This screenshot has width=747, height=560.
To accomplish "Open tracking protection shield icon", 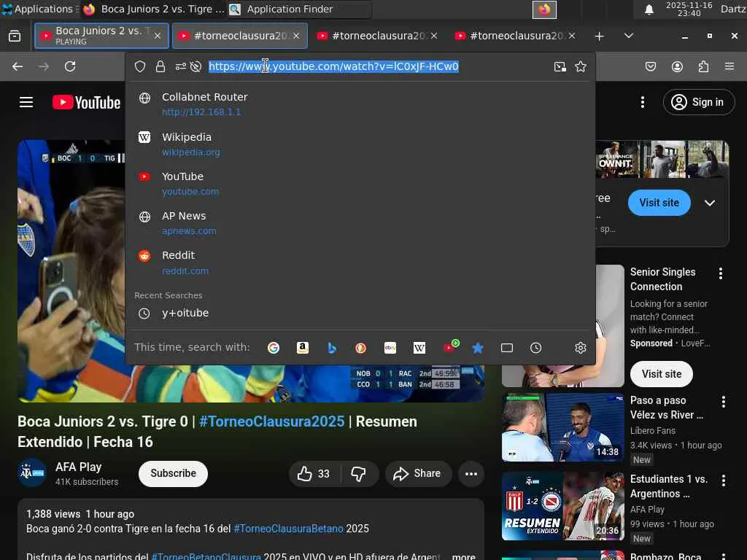I will pos(139,66).
